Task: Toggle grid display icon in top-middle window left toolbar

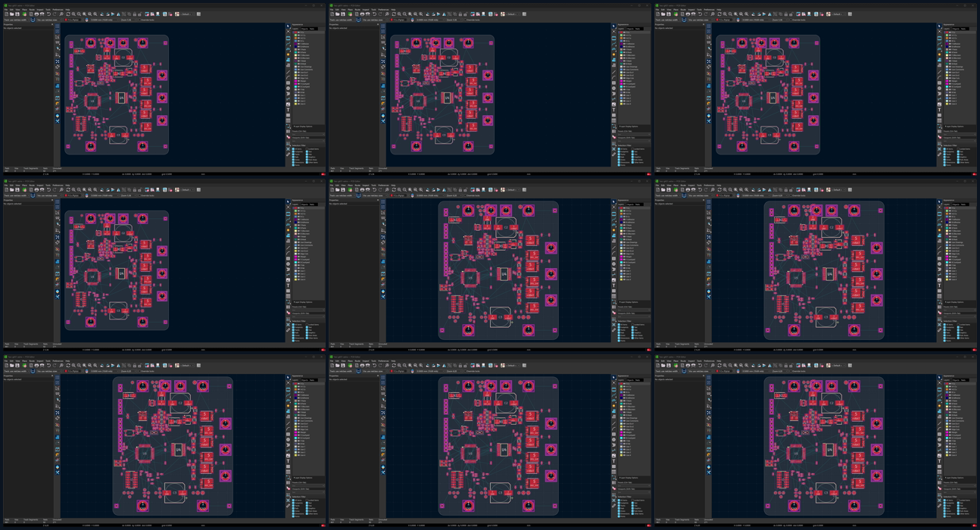Action: click(x=382, y=26)
